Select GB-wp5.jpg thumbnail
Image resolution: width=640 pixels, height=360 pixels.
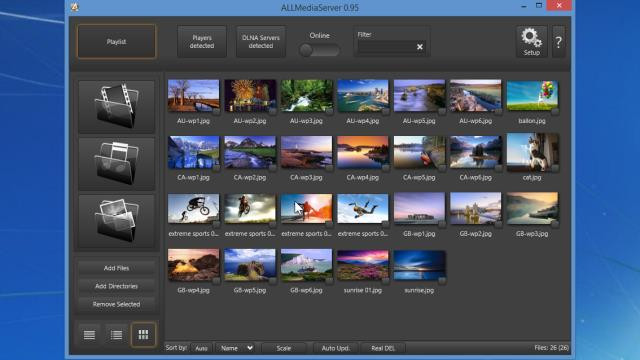pos(250,265)
